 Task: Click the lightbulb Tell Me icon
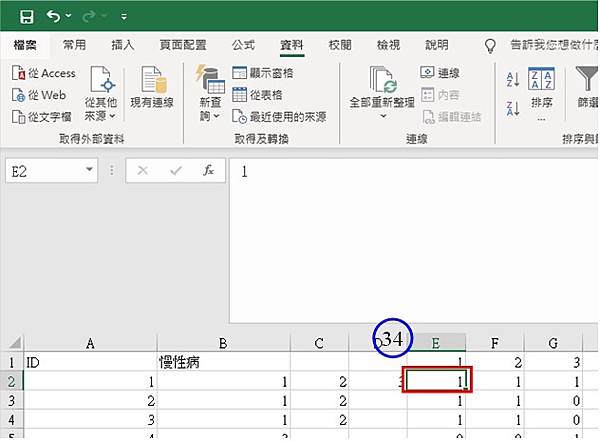tap(490, 46)
